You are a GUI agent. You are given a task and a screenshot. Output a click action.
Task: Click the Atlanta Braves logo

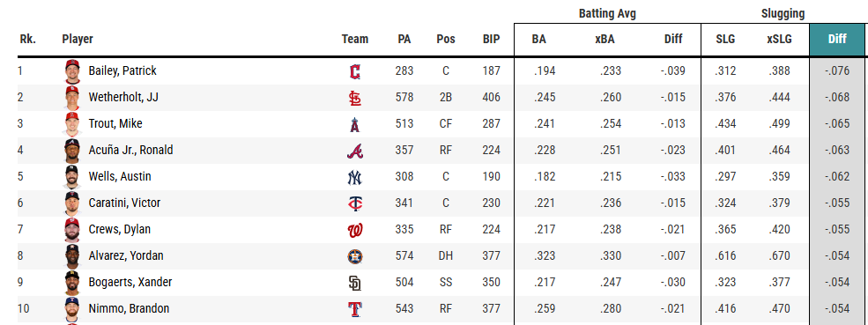click(x=355, y=151)
